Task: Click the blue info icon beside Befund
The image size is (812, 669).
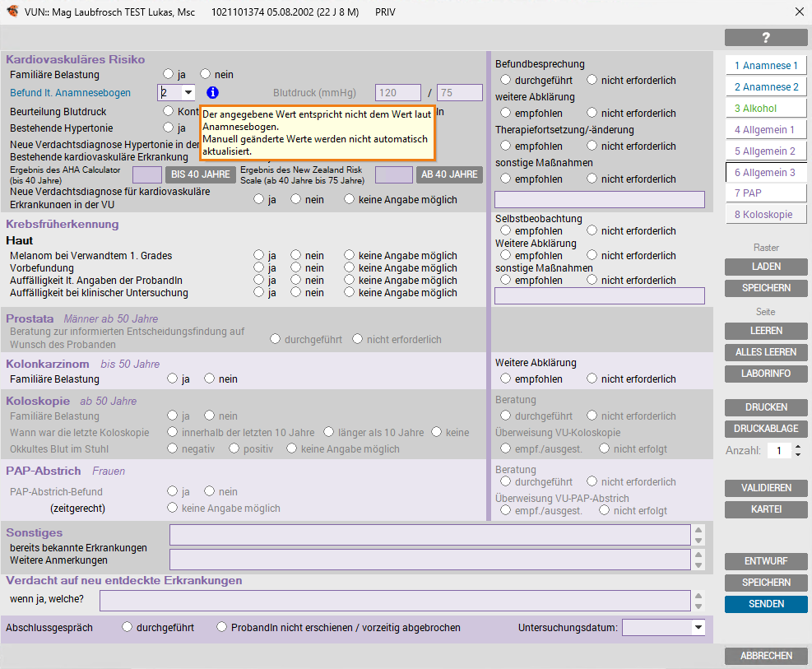Action: pyautogui.click(x=212, y=93)
